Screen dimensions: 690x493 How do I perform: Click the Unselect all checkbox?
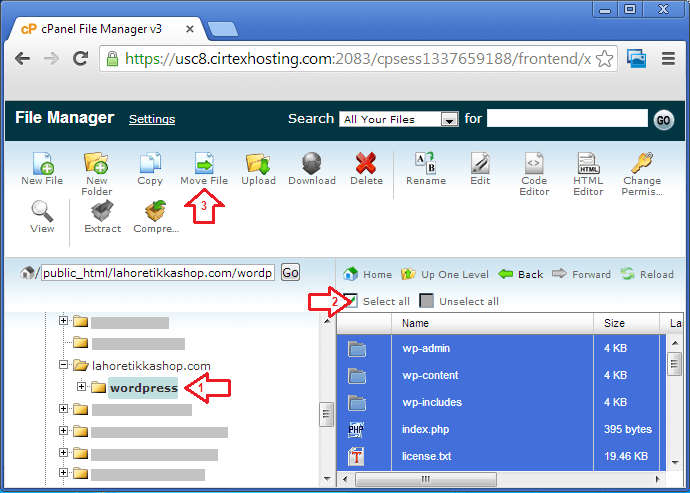[427, 301]
